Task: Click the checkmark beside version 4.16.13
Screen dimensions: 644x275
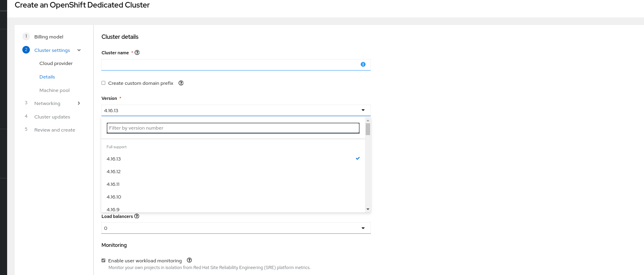Action: [358, 159]
